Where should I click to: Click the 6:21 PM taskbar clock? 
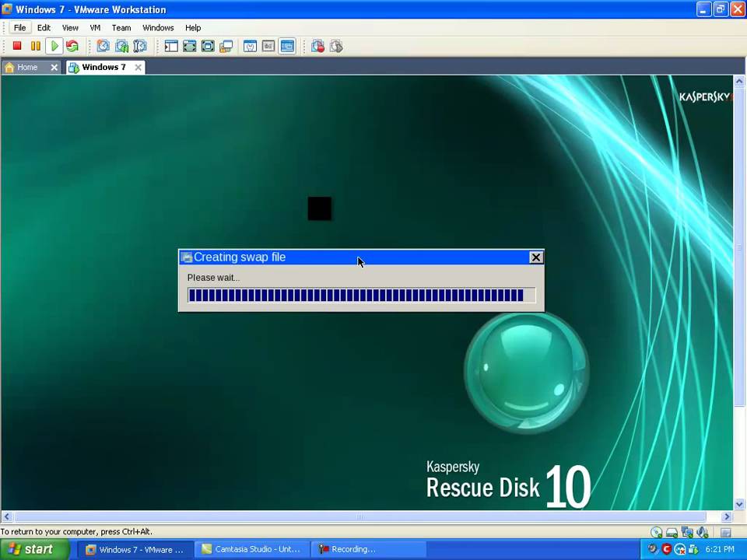720,549
